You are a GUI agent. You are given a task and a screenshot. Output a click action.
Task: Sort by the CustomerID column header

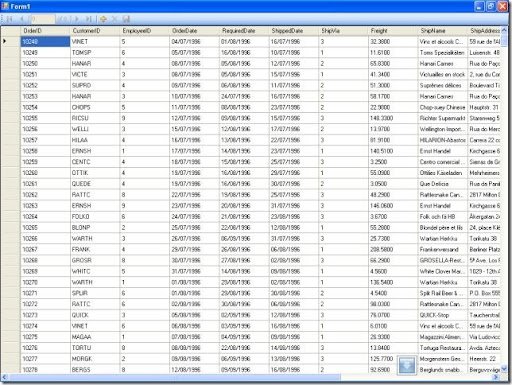[x=95, y=31]
